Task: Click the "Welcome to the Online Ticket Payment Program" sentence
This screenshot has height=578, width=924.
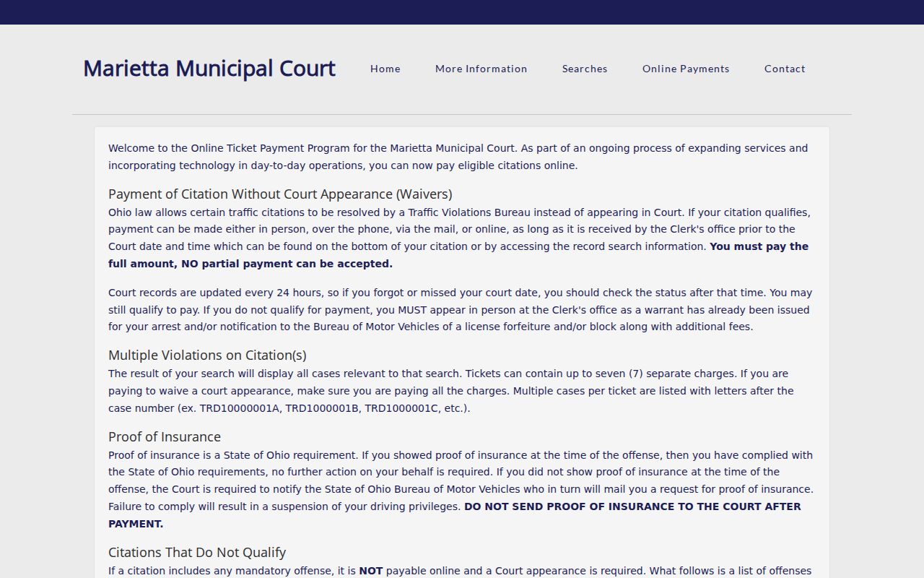Action: (312, 148)
